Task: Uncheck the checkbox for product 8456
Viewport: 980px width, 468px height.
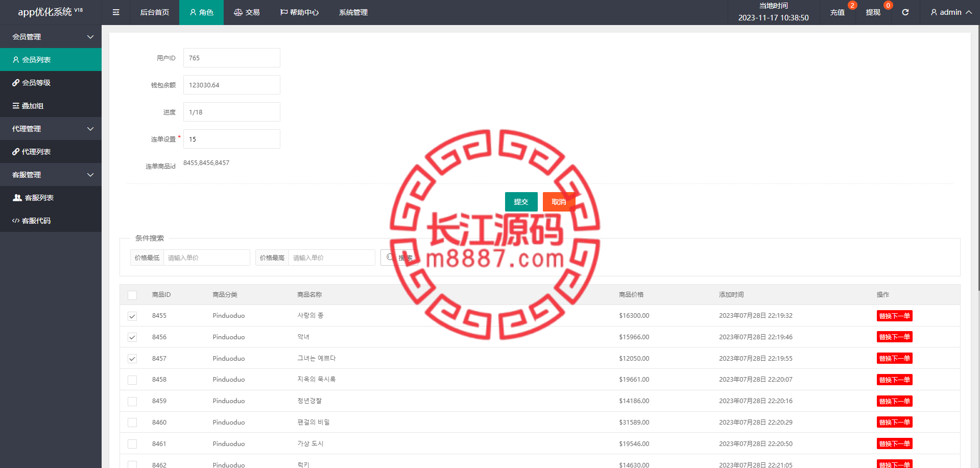Action: click(x=132, y=337)
